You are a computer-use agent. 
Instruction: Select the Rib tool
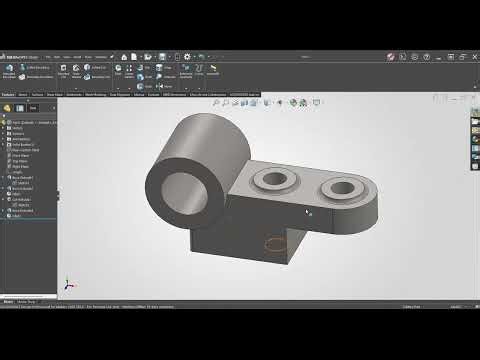coord(144,68)
